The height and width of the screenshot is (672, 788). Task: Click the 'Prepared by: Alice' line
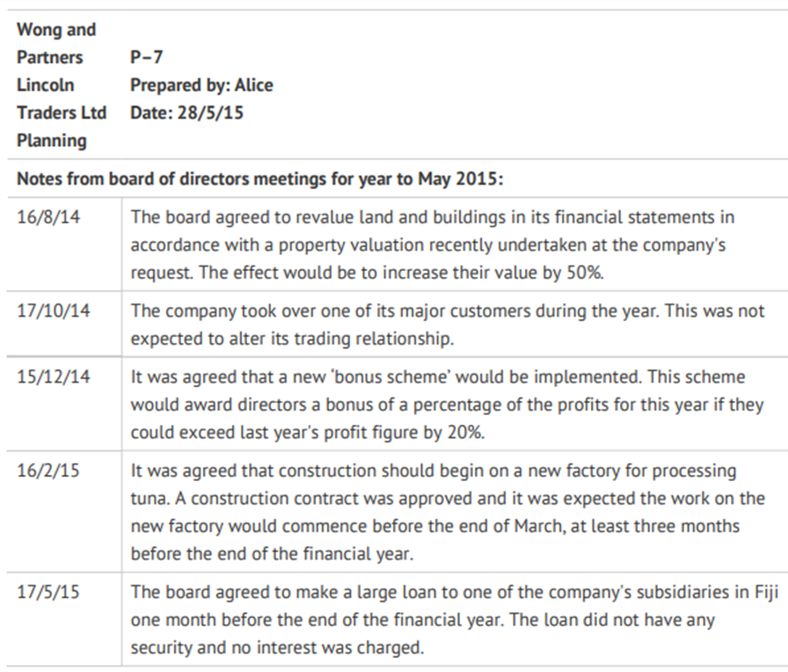(x=201, y=85)
